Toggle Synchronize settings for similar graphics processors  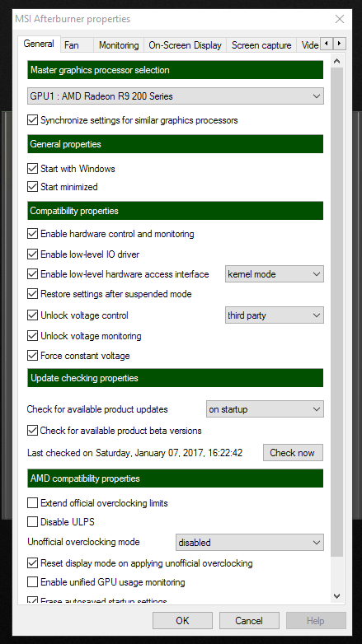point(32,120)
